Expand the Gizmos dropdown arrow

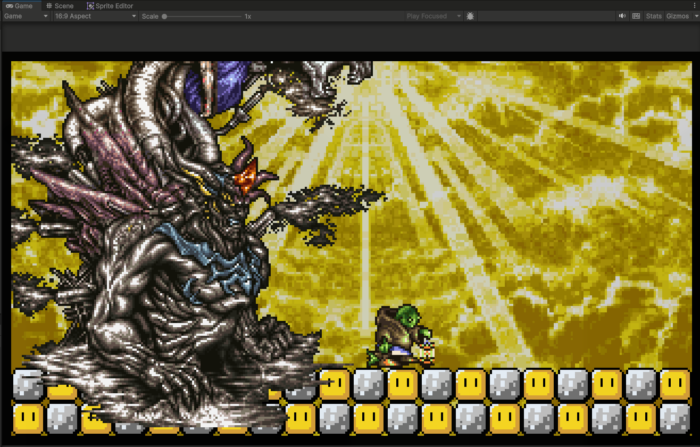[x=693, y=16]
